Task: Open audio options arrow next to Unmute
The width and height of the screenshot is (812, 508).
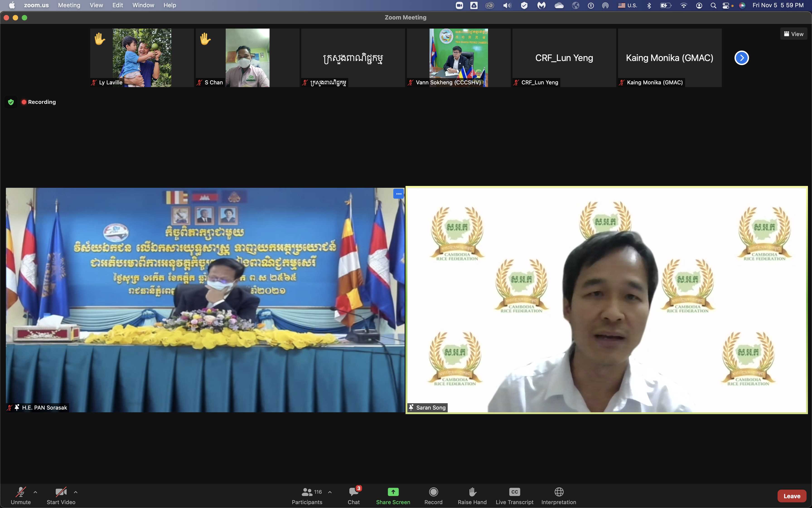Action: point(35,492)
